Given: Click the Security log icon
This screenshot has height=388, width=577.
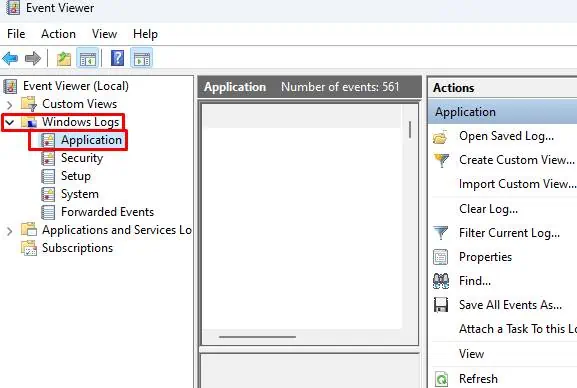Looking at the screenshot, I should pos(48,158).
